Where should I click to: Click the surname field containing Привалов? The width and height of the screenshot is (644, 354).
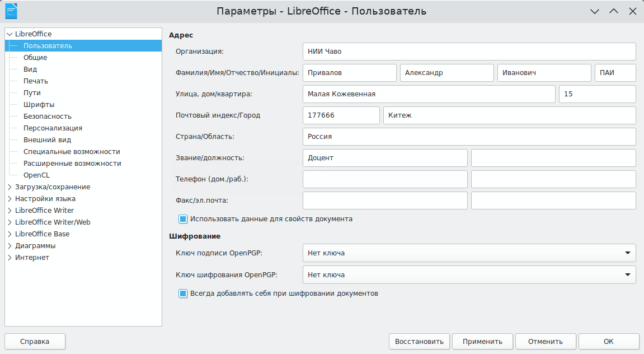point(350,73)
